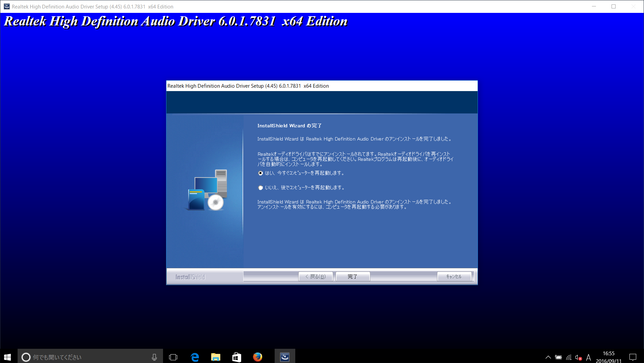
Task: Click the IME input mode 'A' indicator
Action: tap(589, 357)
